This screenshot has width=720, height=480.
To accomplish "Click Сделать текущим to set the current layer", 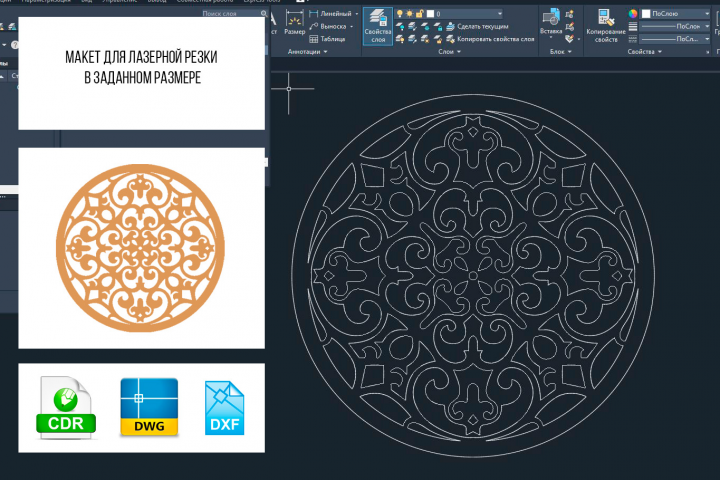I will pyautogui.click(x=477, y=27).
